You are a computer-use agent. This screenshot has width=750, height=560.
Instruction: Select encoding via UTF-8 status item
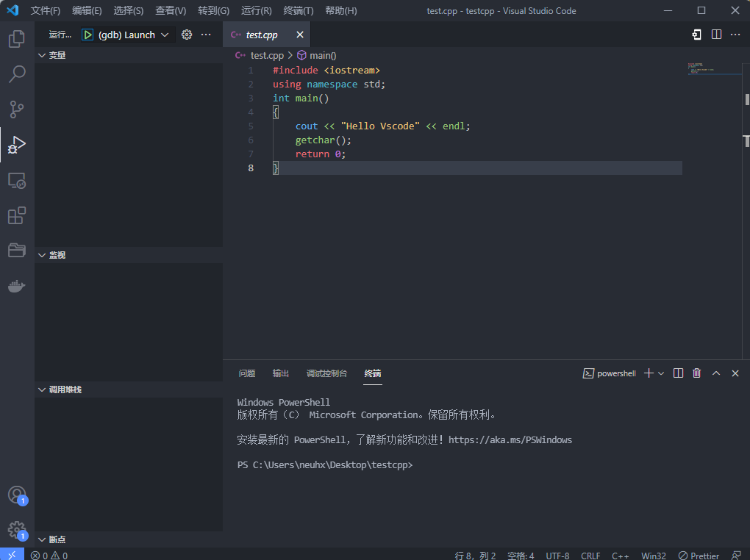point(557,555)
